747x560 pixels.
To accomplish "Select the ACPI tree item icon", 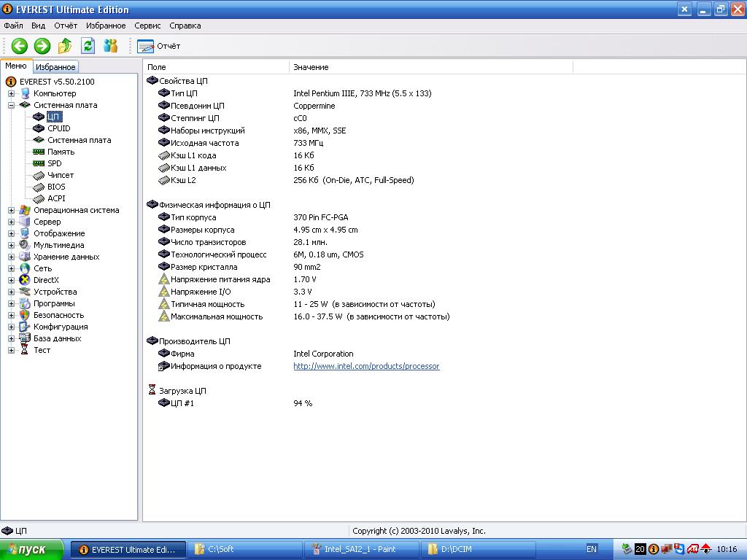I will [x=39, y=198].
